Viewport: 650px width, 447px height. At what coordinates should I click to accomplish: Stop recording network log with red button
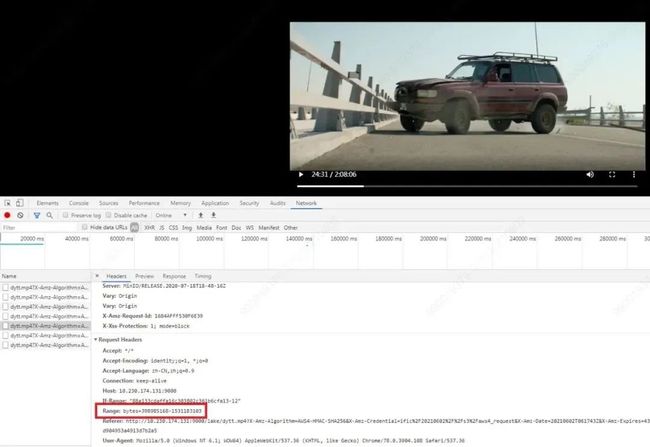pyautogui.click(x=7, y=215)
